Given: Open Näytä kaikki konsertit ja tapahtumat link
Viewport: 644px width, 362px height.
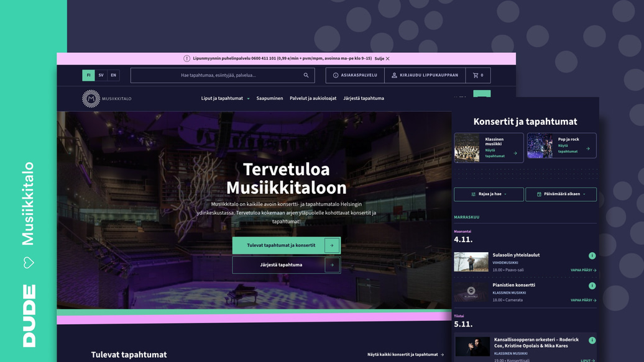Looking at the screenshot, I should point(405,355).
